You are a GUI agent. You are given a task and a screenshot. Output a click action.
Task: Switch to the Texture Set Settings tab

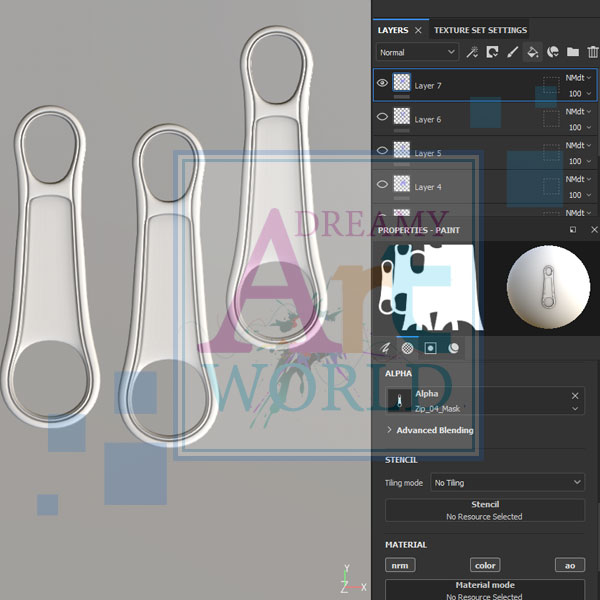480,30
